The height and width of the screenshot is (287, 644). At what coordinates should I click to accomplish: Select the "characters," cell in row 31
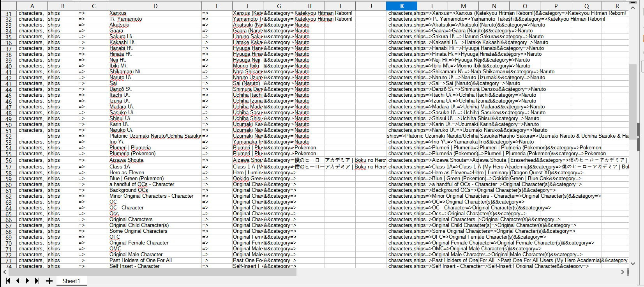coord(32,13)
